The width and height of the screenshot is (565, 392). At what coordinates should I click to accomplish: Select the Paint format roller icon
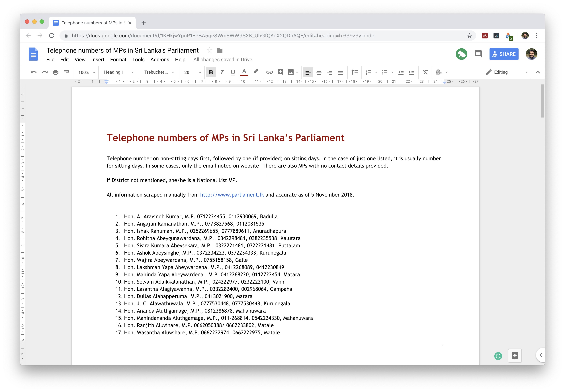(66, 72)
